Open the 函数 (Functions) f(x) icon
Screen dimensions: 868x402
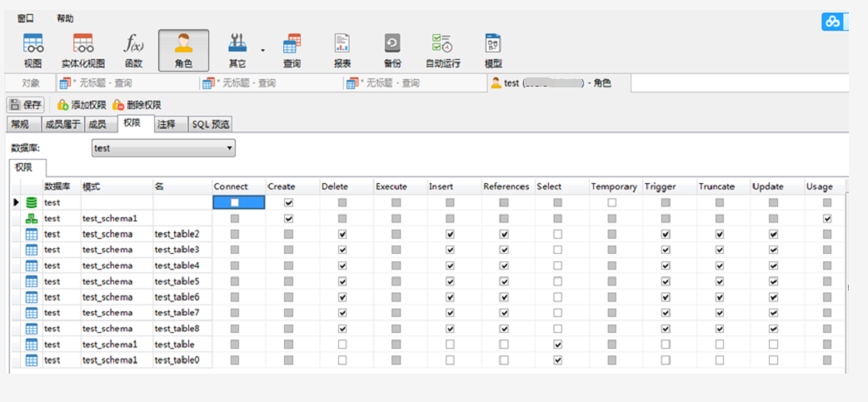point(133,51)
